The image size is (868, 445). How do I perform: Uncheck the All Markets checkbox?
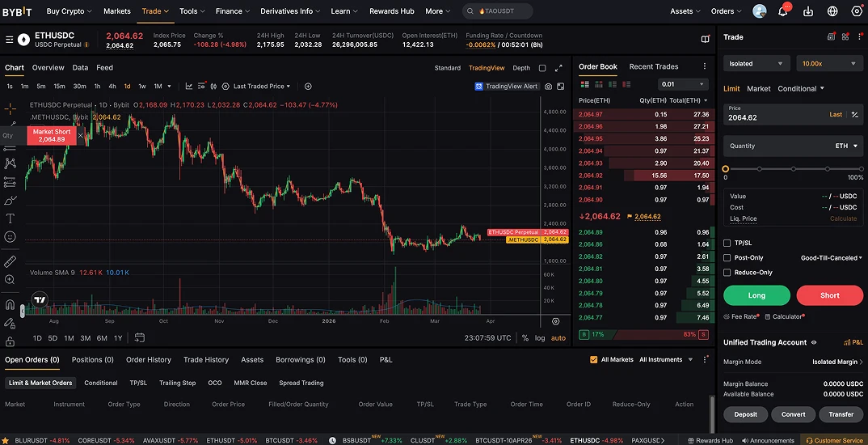593,360
